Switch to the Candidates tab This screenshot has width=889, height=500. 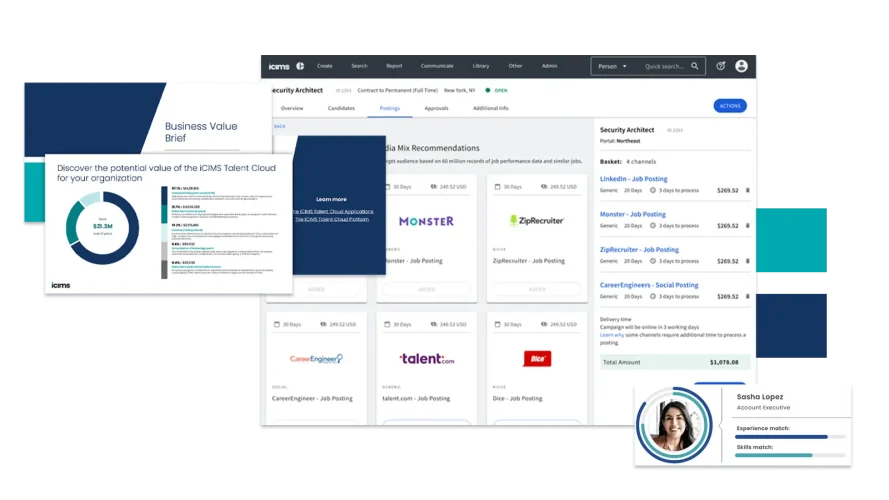341,108
